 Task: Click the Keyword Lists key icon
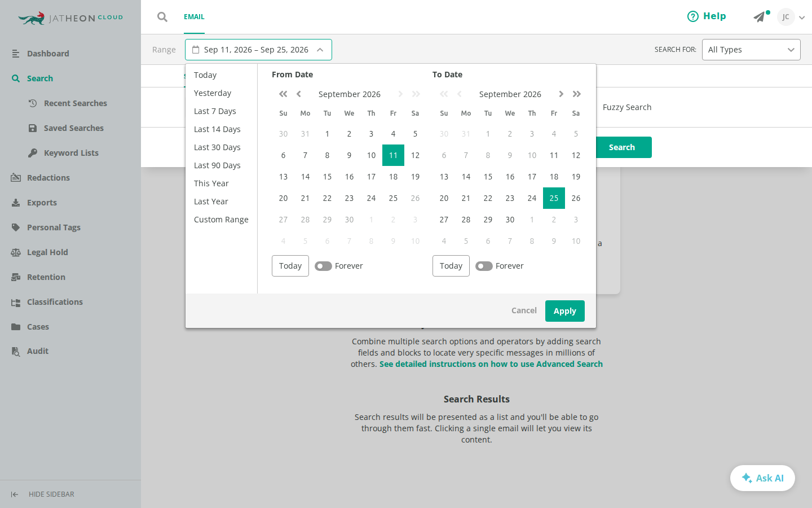(33, 153)
